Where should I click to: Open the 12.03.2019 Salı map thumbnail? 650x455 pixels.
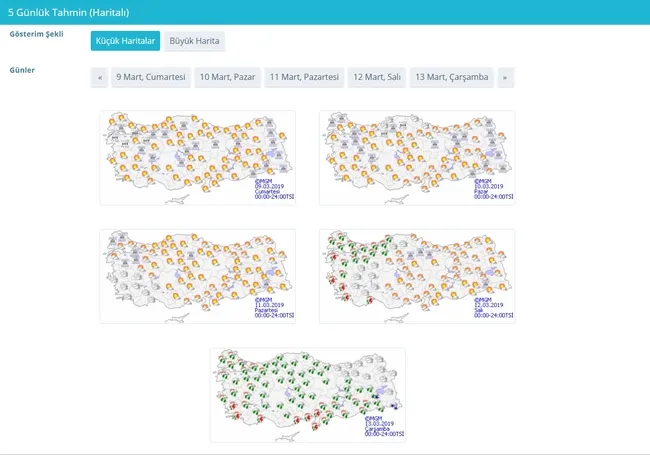pyautogui.click(x=417, y=276)
